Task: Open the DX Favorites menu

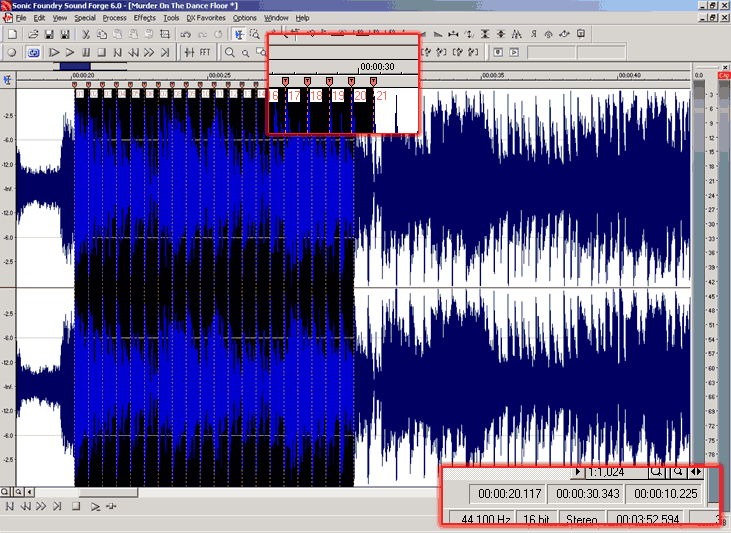Action: click(x=206, y=18)
